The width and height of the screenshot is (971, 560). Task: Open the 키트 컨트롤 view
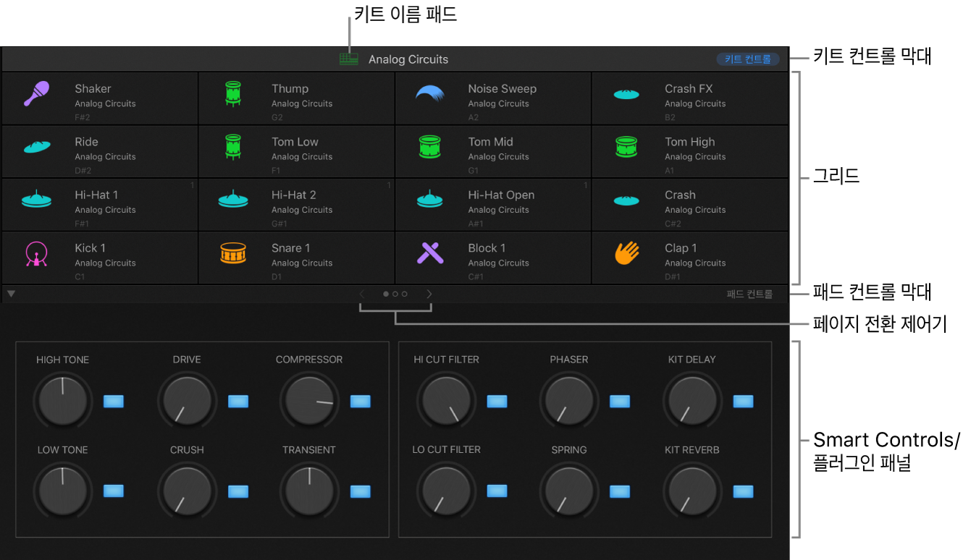point(747,59)
